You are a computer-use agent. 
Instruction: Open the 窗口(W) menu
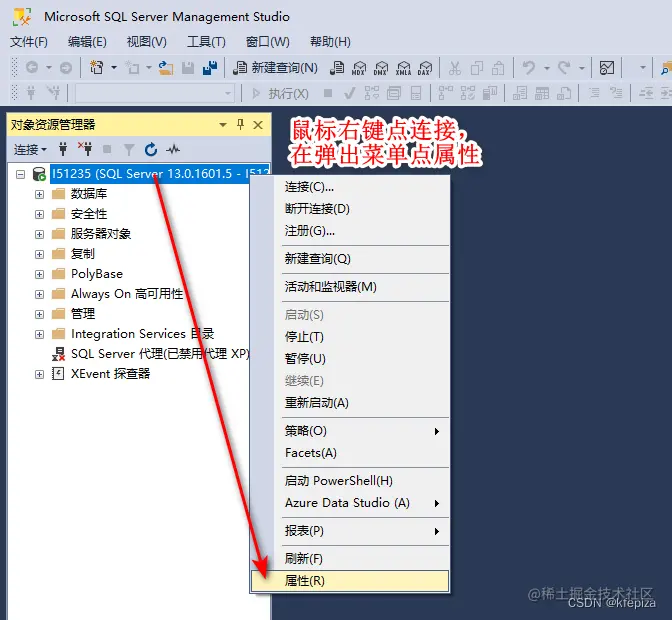[x=267, y=42]
